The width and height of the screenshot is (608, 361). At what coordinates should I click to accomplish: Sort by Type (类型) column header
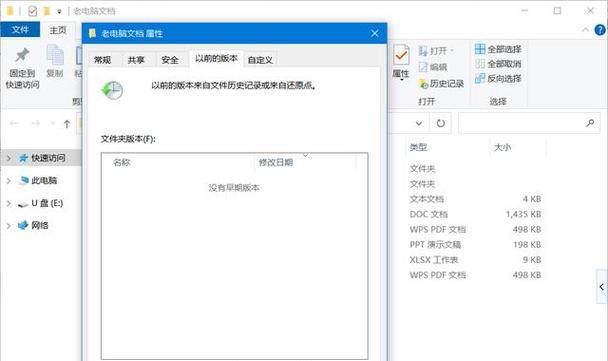[418, 147]
